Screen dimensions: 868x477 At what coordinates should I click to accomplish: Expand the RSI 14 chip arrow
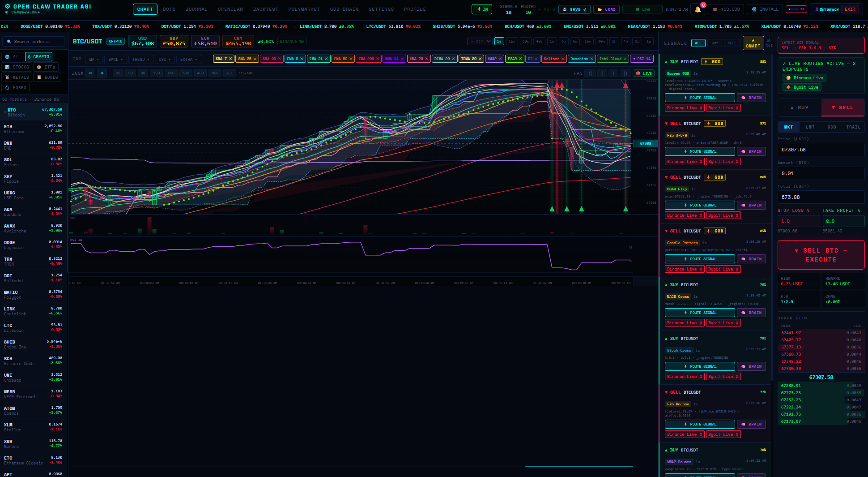click(x=634, y=59)
